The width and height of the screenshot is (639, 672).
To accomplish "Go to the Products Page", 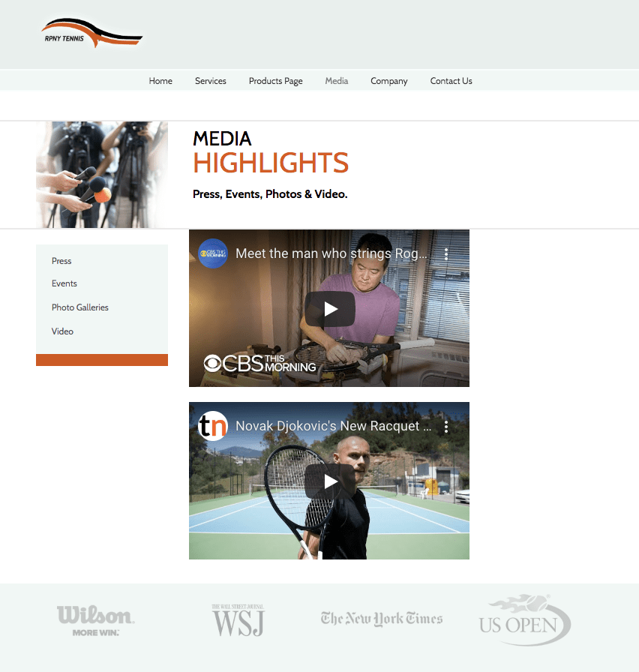I will point(275,80).
